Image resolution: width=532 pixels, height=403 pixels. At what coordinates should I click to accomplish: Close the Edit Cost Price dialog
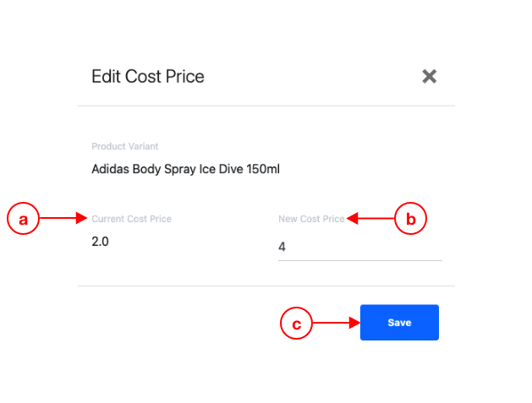(429, 76)
